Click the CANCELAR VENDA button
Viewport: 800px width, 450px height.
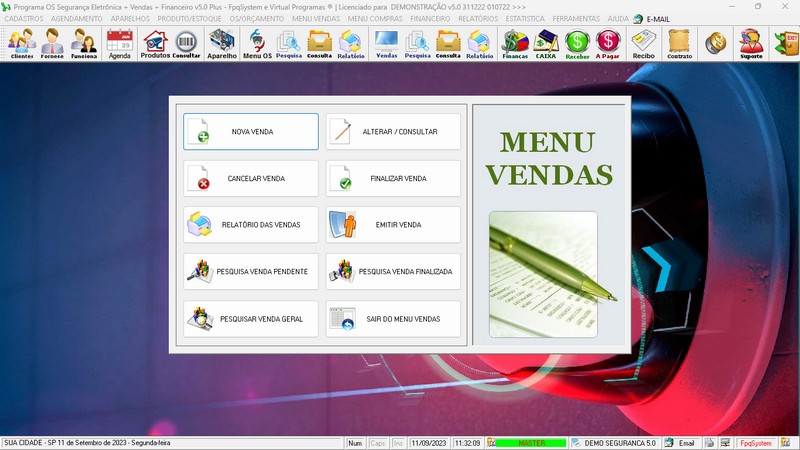pyautogui.click(x=251, y=179)
